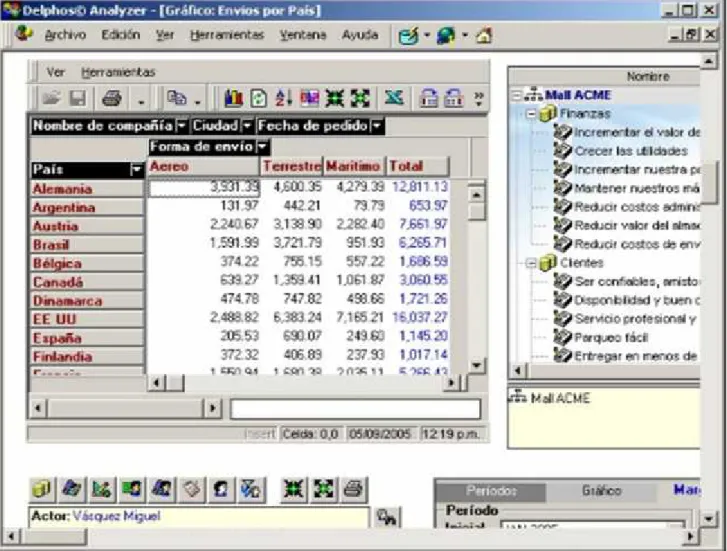This screenshot has height=551, width=727.
Task: Click the expand arrows icon in pivot toolbar
Action: point(360,98)
